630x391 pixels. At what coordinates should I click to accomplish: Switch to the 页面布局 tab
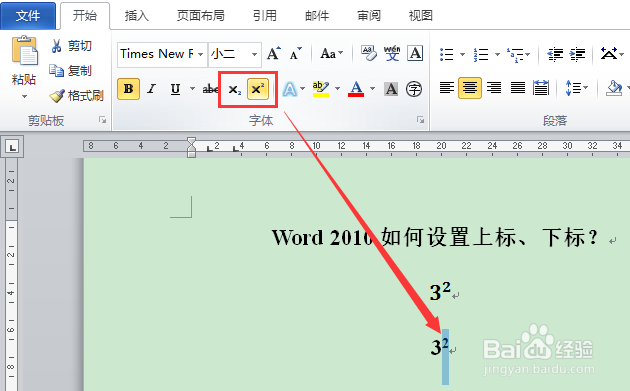(200, 16)
